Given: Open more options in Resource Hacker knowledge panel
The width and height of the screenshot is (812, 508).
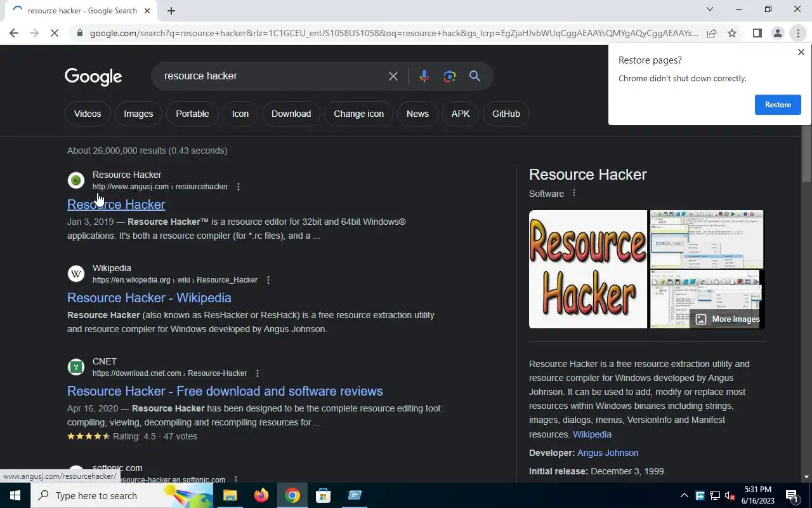Looking at the screenshot, I should pyautogui.click(x=574, y=193).
